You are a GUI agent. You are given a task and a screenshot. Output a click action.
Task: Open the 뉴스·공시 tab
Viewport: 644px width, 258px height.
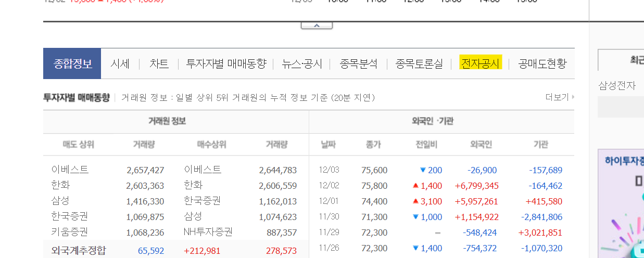click(302, 63)
